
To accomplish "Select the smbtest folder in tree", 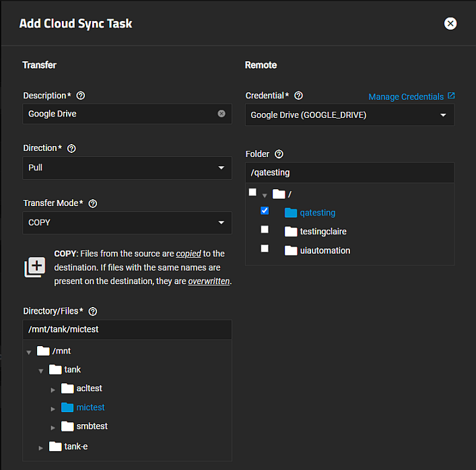I will (92, 426).
